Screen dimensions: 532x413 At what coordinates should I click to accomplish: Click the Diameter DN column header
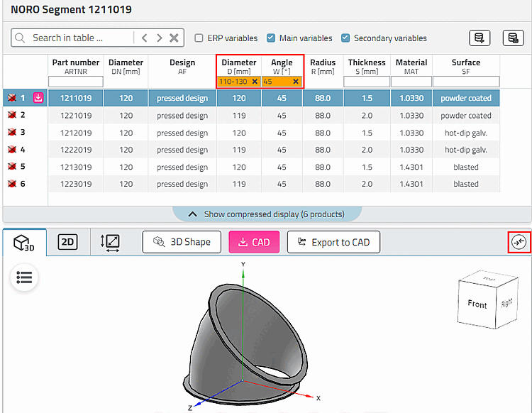[x=126, y=67]
